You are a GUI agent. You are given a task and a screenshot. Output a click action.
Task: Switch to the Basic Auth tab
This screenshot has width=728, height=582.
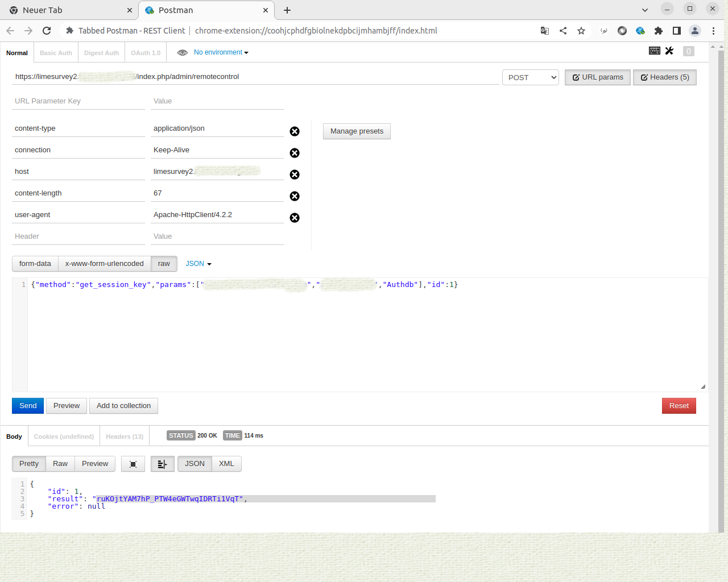(x=56, y=53)
